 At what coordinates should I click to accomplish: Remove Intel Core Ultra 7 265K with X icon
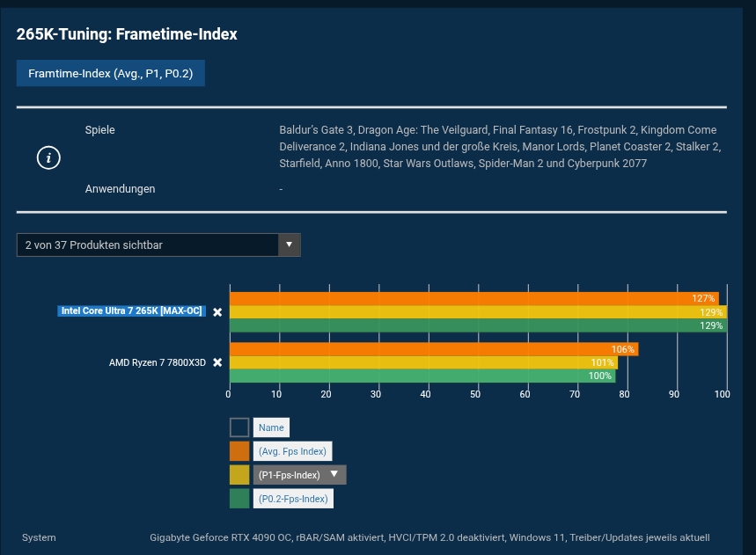click(217, 312)
